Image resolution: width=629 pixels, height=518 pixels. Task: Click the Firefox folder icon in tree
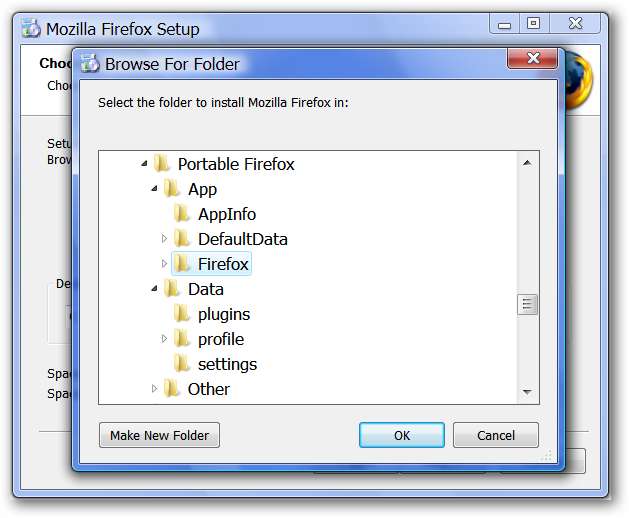pyautogui.click(x=182, y=264)
